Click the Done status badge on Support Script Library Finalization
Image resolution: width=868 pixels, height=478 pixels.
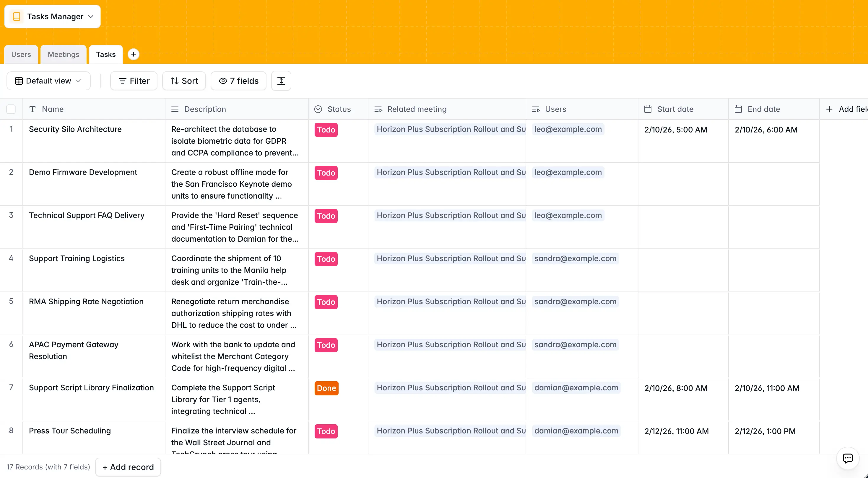(326, 388)
